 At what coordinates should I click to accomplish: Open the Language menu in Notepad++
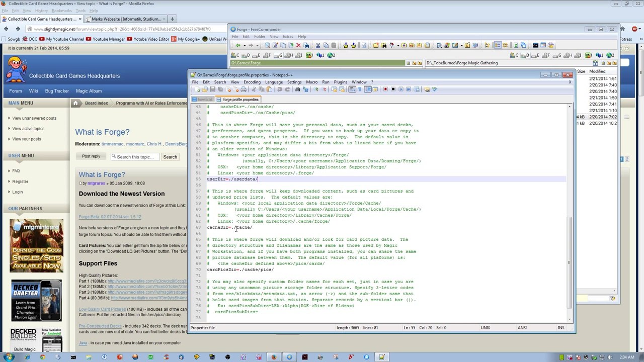point(274,82)
